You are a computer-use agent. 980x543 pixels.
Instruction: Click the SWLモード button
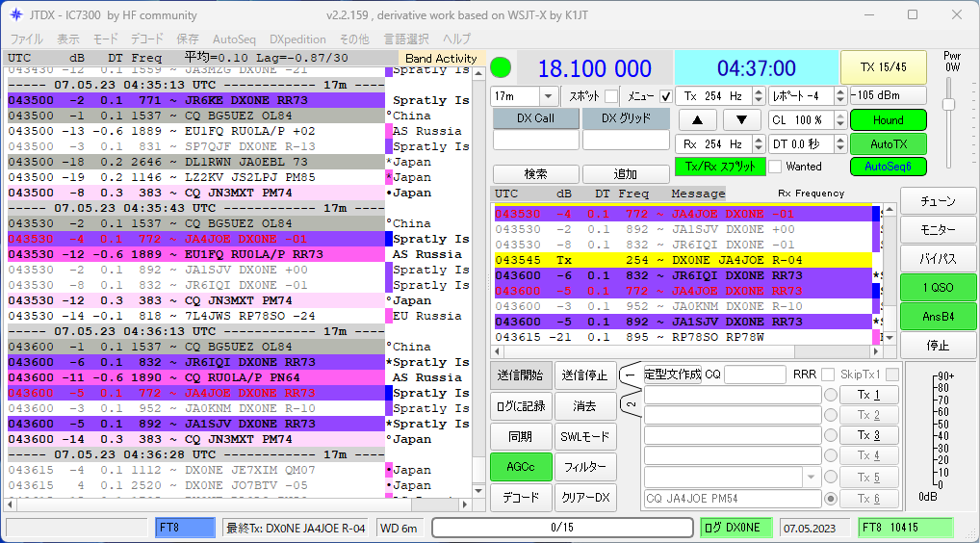[585, 437]
